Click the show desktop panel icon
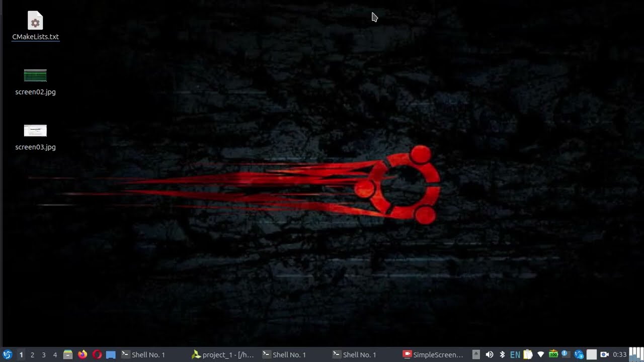This screenshot has width=644, height=362. click(x=111, y=354)
